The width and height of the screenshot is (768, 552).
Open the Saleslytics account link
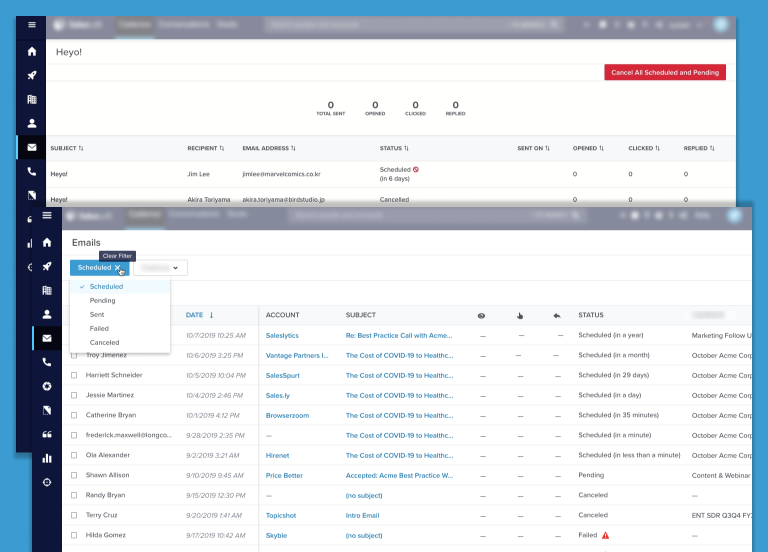click(x=282, y=336)
